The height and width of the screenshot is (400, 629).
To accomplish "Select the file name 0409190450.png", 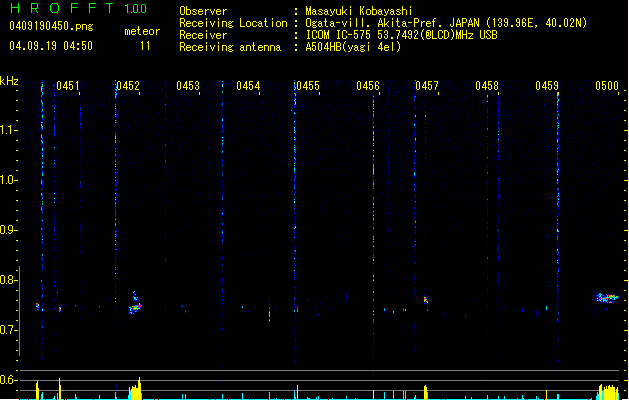I will [51, 26].
